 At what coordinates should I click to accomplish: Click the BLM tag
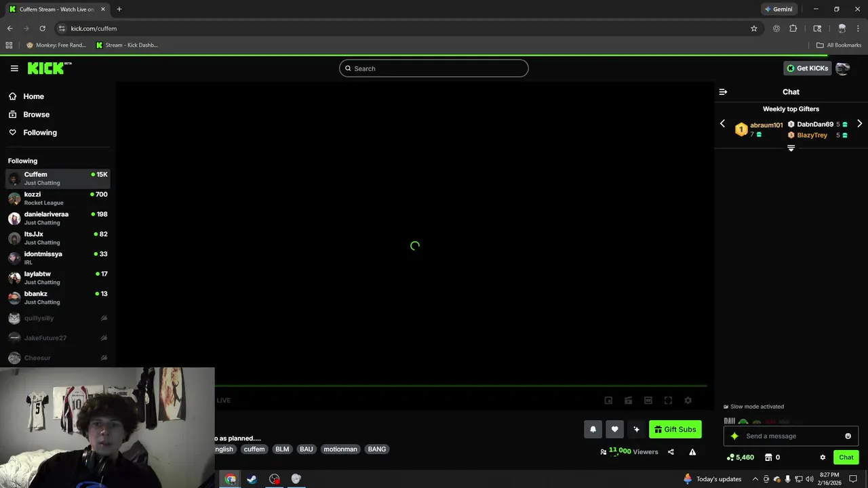[x=282, y=449]
